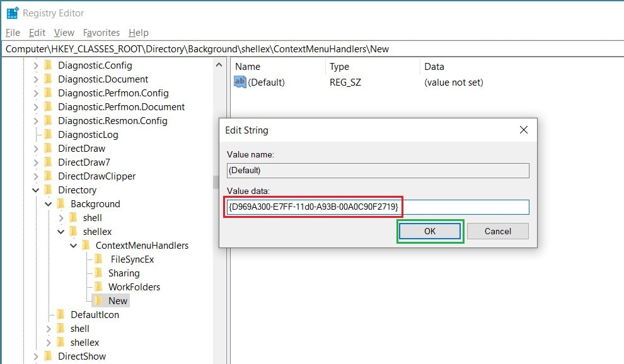The height and width of the screenshot is (364, 624).
Task: Expand the Diagnostic.Document key
Action: tap(36, 79)
